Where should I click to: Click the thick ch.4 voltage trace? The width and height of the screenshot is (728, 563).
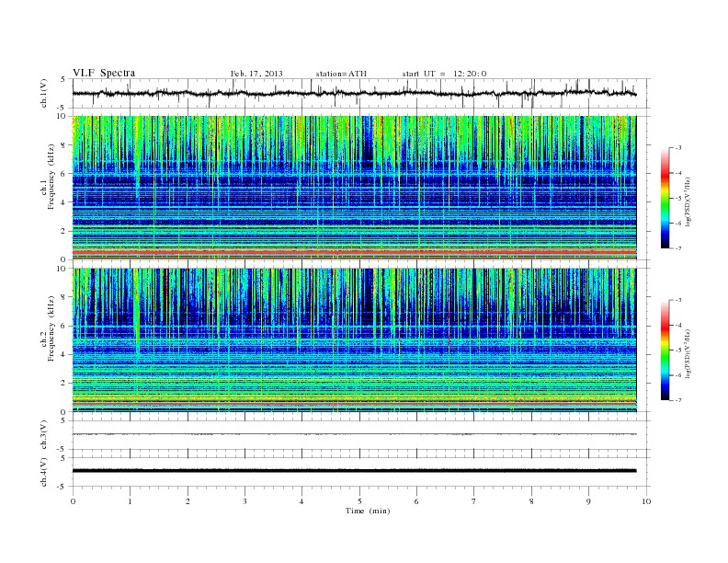pos(354,471)
